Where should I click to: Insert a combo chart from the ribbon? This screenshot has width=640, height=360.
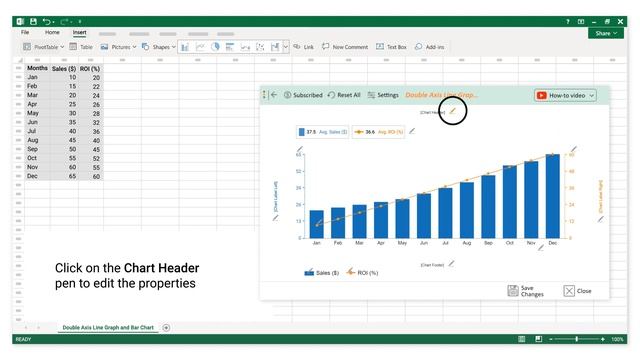[275, 47]
